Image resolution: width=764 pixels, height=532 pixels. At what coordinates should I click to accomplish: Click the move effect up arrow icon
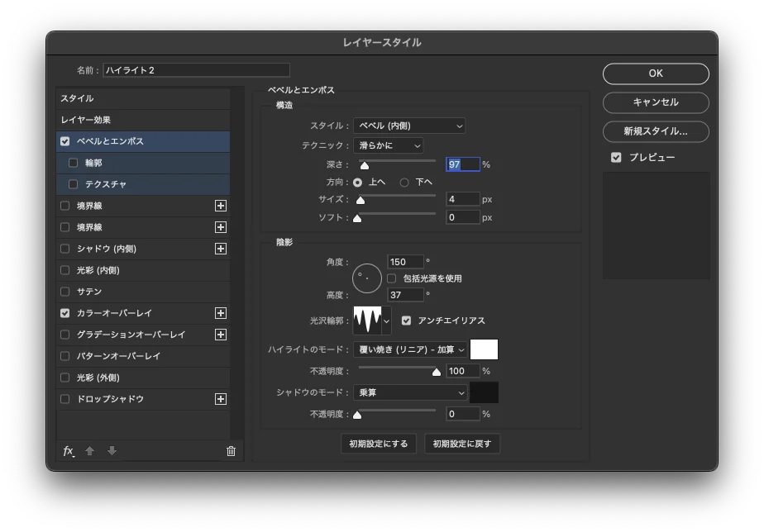coord(89,451)
